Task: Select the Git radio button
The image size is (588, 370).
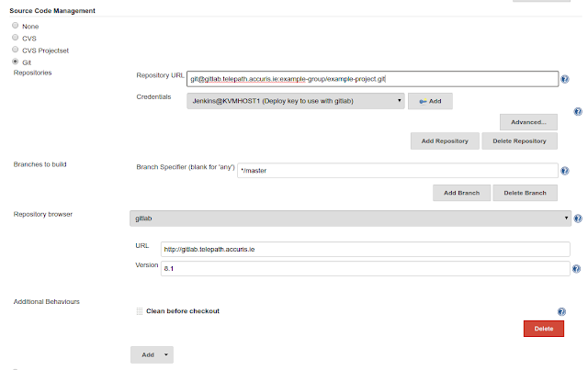Action: (x=16, y=62)
